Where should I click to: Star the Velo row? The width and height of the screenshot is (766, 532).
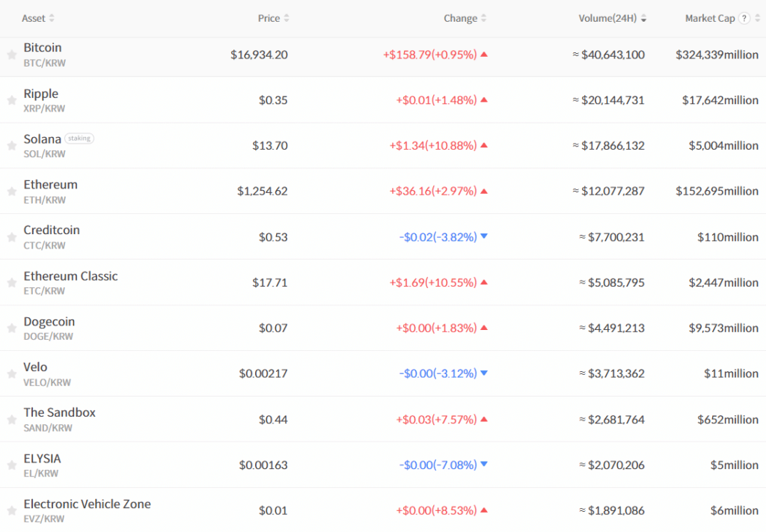pyautogui.click(x=12, y=373)
